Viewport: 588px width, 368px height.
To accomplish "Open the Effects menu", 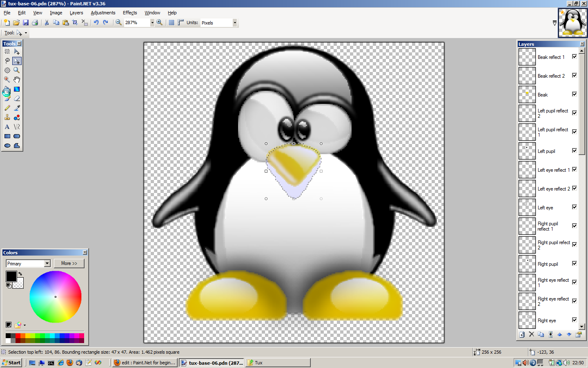I will click(x=130, y=13).
